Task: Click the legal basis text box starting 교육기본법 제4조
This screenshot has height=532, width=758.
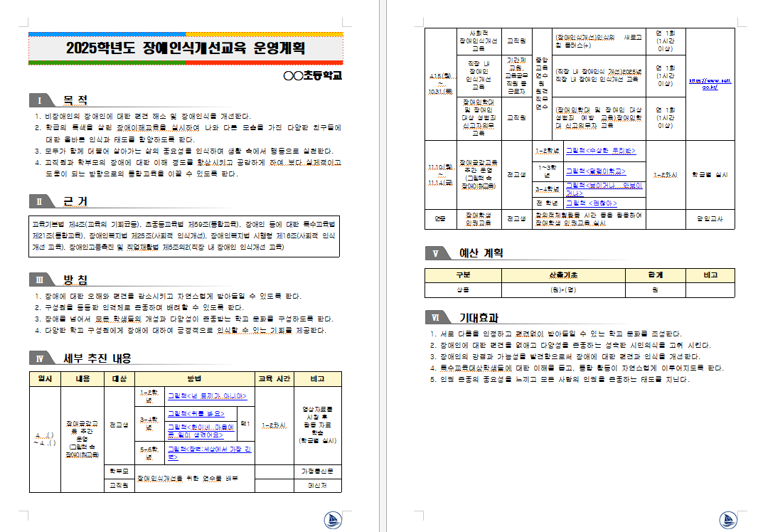Action: click(x=184, y=236)
